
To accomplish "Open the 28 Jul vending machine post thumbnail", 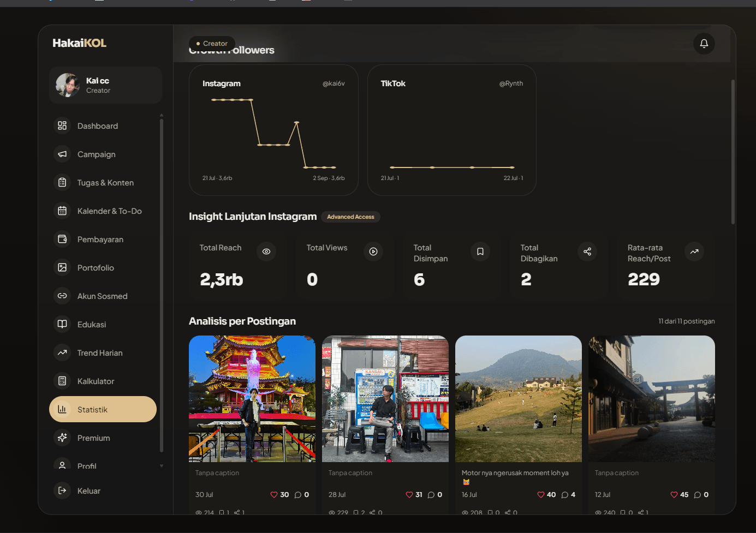I will click(385, 399).
